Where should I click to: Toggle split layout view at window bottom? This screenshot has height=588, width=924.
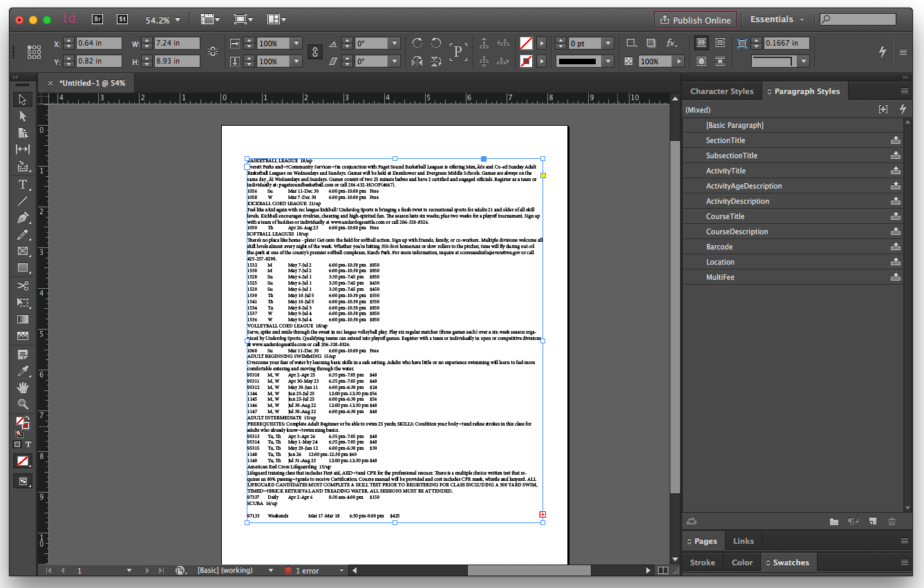[663, 571]
